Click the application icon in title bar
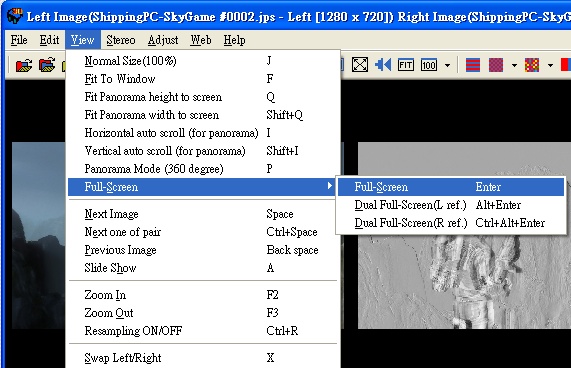The height and width of the screenshot is (368, 571). point(15,16)
